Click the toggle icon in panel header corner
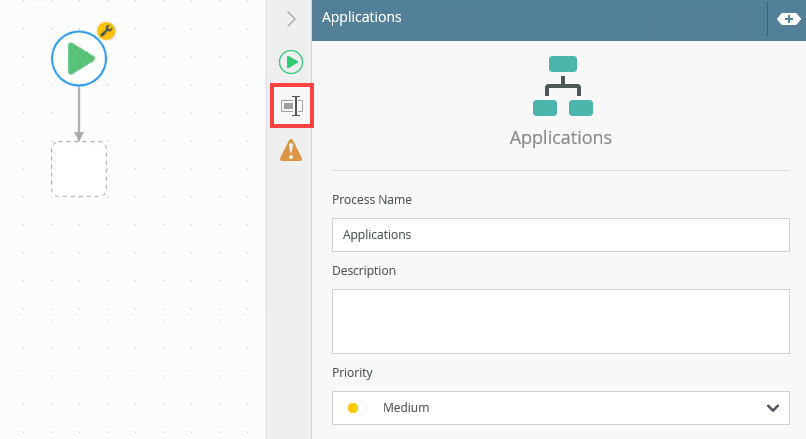Viewport: 806px width, 439px height. [x=788, y=18]
